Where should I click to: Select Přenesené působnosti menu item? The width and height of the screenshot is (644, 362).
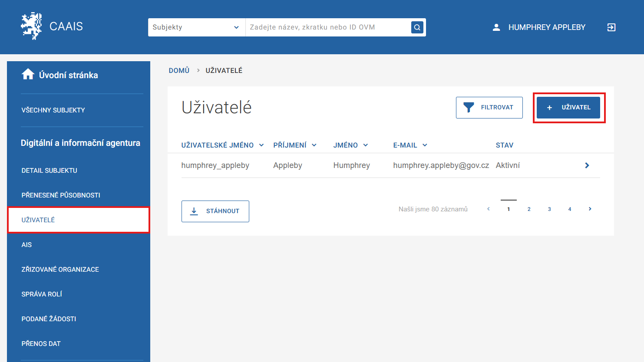click(x=61, y=195)
